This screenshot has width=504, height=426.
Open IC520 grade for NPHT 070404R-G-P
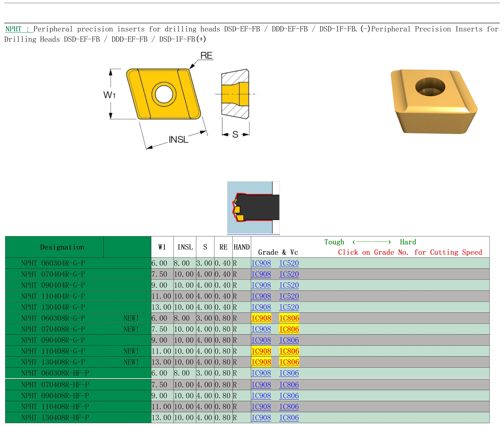[x=289, y=274]
